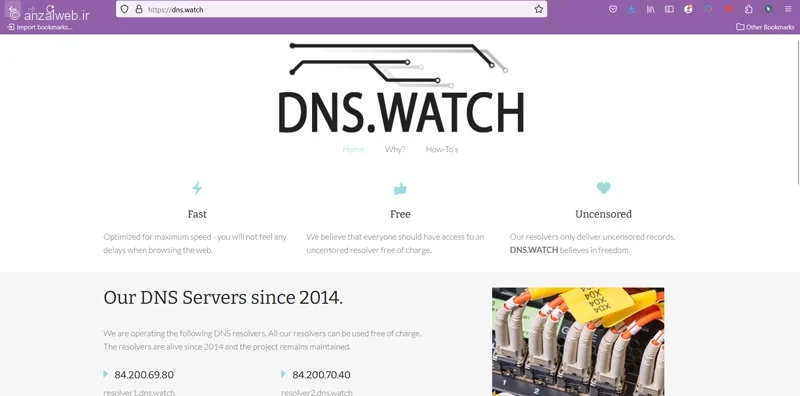The width and height of the screenshot is (800, 396).
Task: Toggle the sidebar view icon
Action: click(x=669, y=9)
